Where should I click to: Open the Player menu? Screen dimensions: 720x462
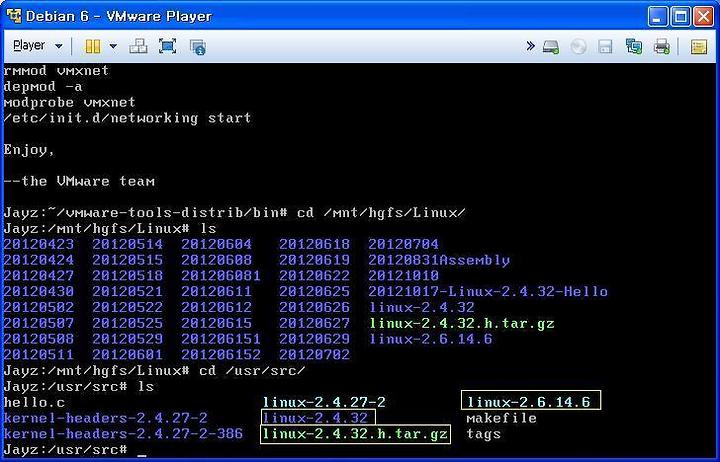29,45
